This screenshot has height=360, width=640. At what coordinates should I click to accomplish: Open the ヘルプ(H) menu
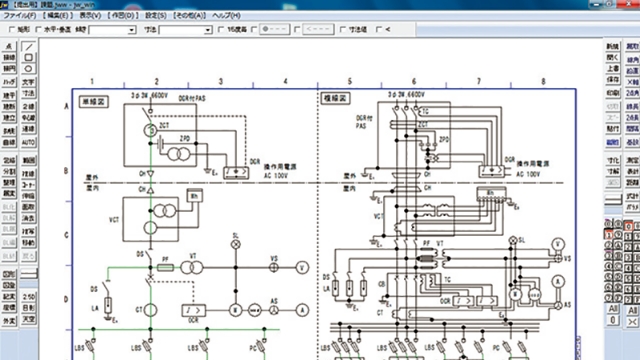pyautogui.click(x=227, y=16)
